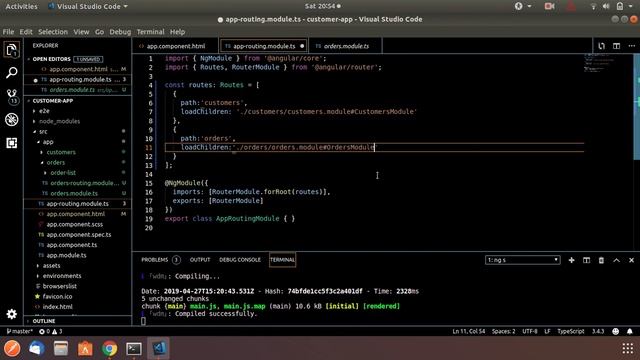640x360 pixels.
Task: Switch to the DEBUG CONSOLE tab
Action: pos(240,260)
